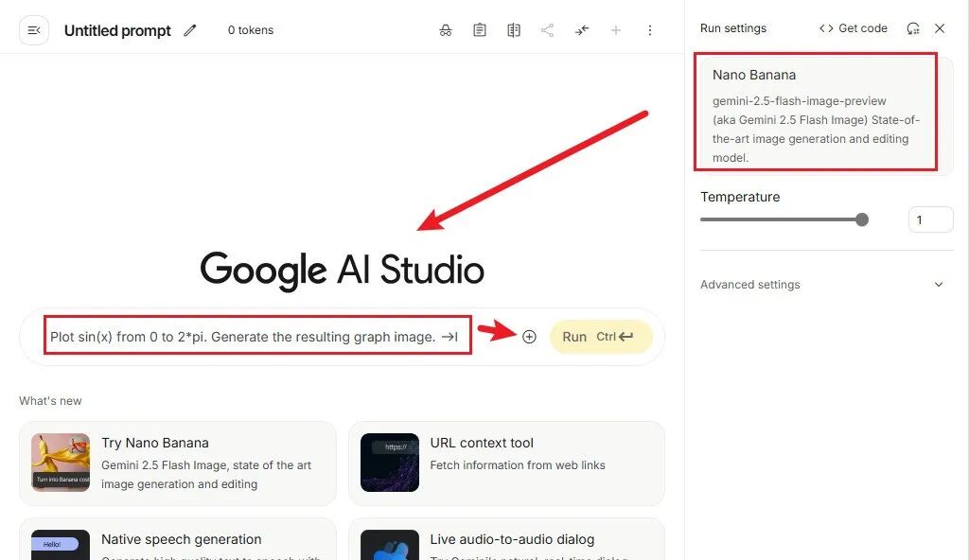
Task: Click the compress arrows icon in toolbar
Action: [x=582, y=30]
